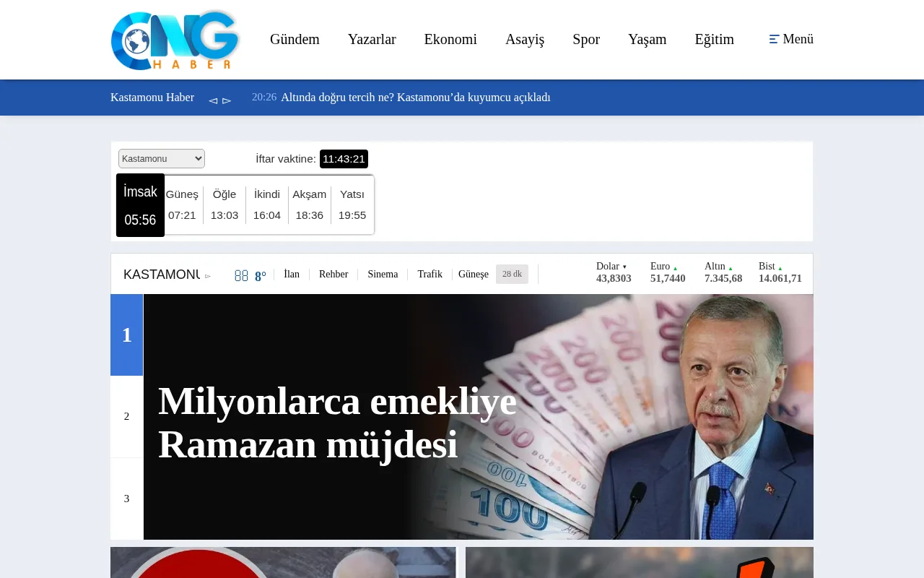Viewport: 924px width, 578px height.
Task: Click the Altın gold price indicator
Action: pos(723,272)
